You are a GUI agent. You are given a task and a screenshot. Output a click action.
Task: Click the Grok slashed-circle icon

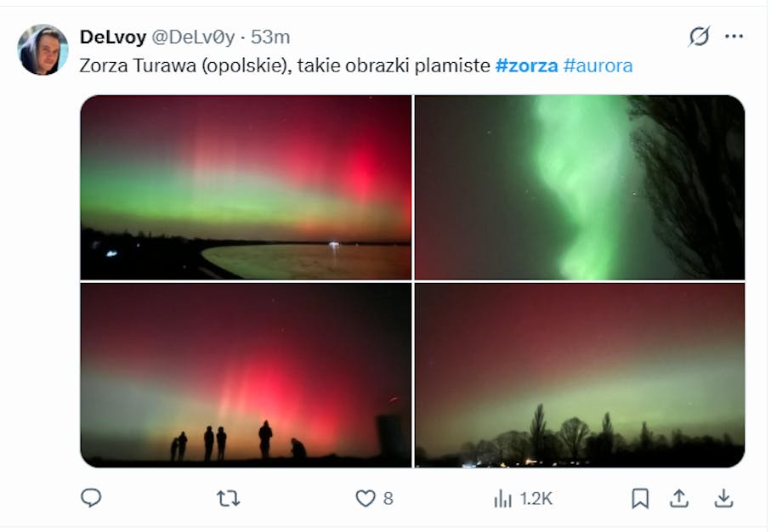pyautogui.click(x=699, y=37)
